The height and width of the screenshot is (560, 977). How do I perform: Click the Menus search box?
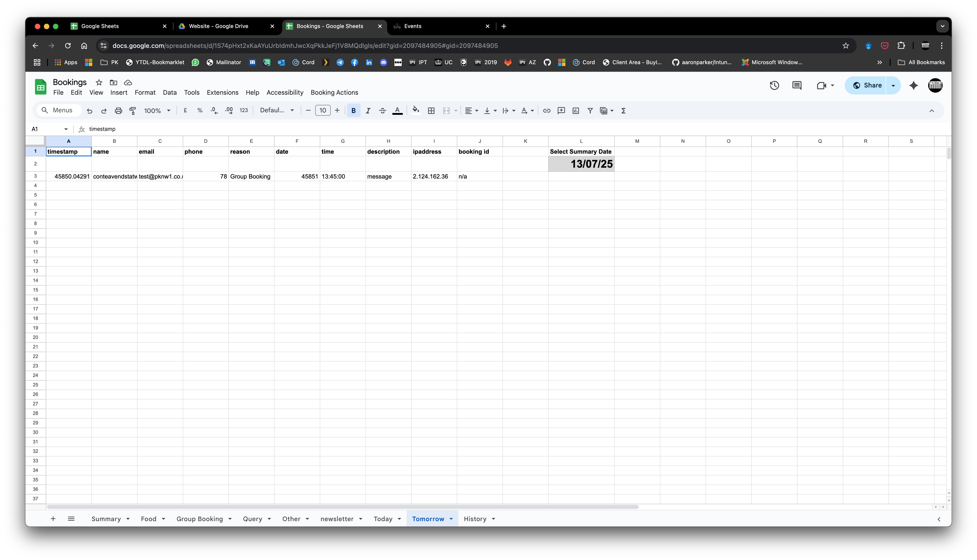(59, 110)
